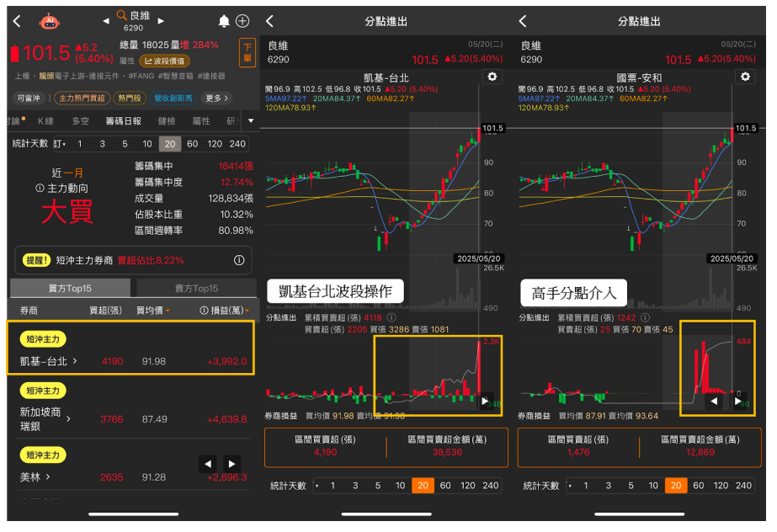Open the 屬性 tab
The width and height of the screenshot is (777, 532).
[x=201, y=121]
